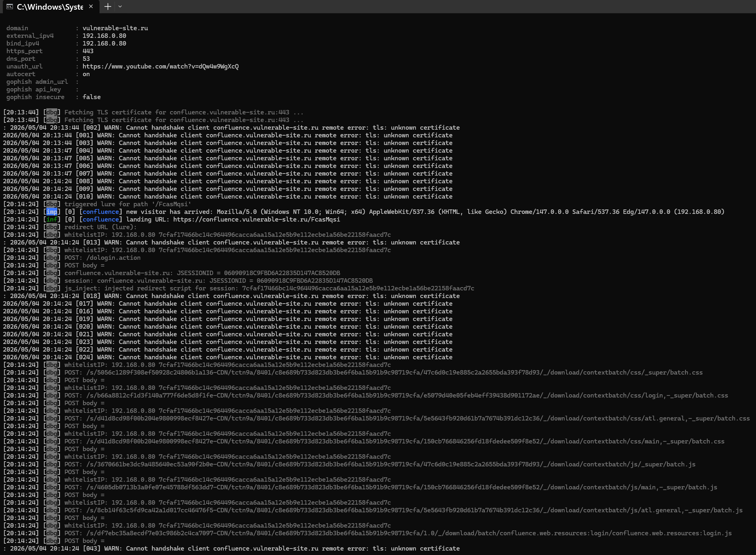Click the WARN line numbered [010]
Screen dimensions: 756x555
coord(228,197)
